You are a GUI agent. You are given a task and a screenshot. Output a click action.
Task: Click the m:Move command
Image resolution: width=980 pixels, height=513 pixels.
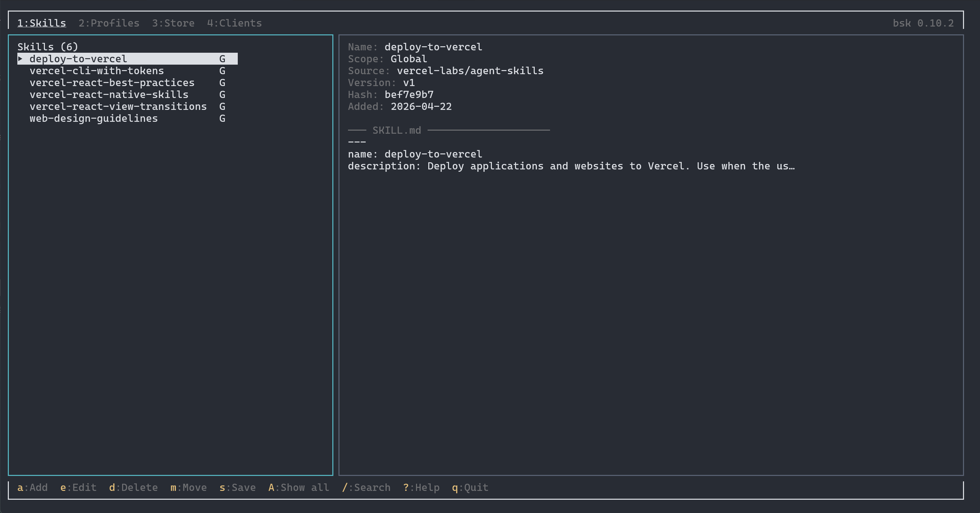pyautogui.click(x=188, y=487)
